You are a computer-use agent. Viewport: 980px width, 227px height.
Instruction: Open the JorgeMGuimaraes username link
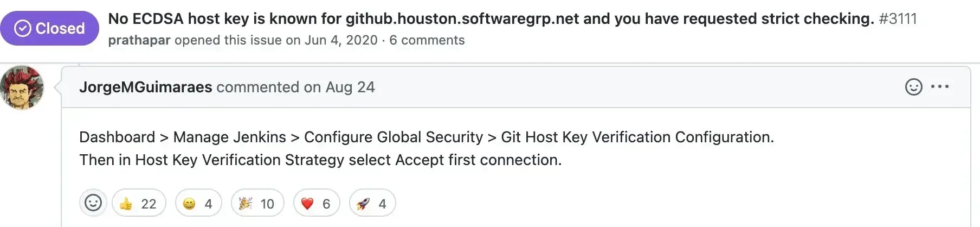pyautogui.click(x=145, y=87)
